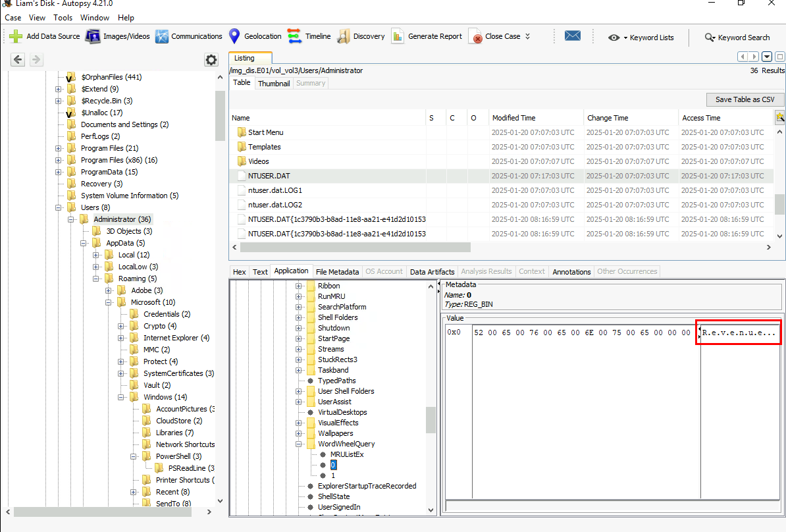Screen dimensions: 786x532
Task: Collapse the Administrator folder in tree
Action: pyautogui.click(x=72, y=219)
